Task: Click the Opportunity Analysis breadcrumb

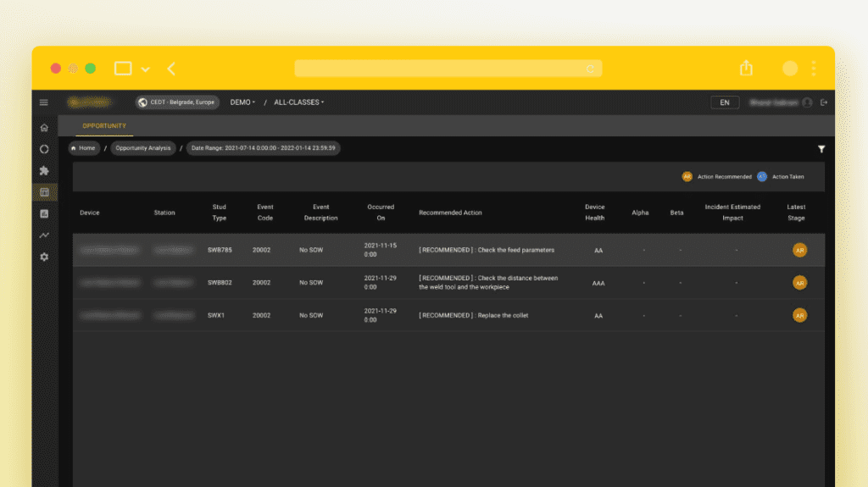Action: coord(142,148)
